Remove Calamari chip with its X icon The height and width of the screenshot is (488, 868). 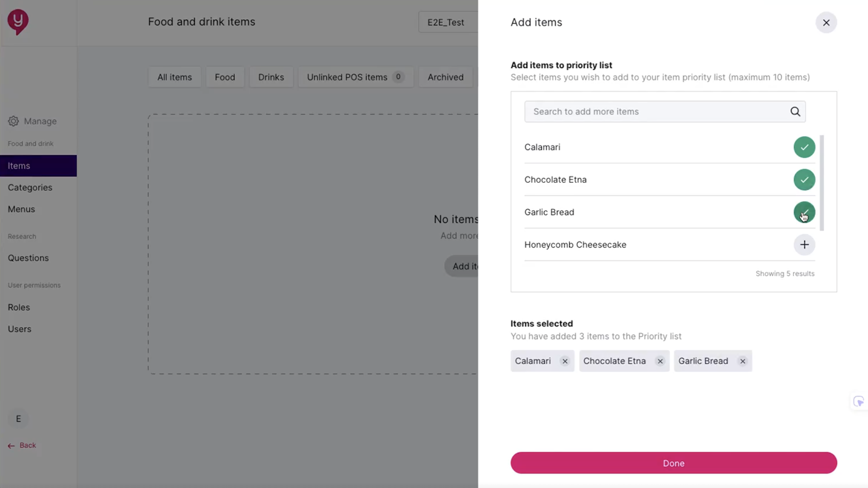(x=565, y=361)
